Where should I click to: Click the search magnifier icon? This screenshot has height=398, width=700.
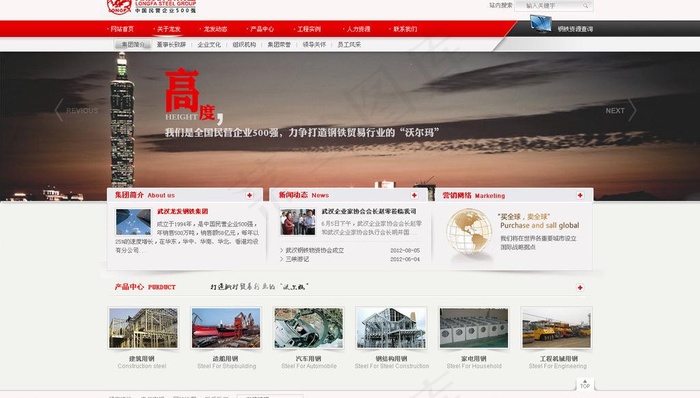coord(585,6)
